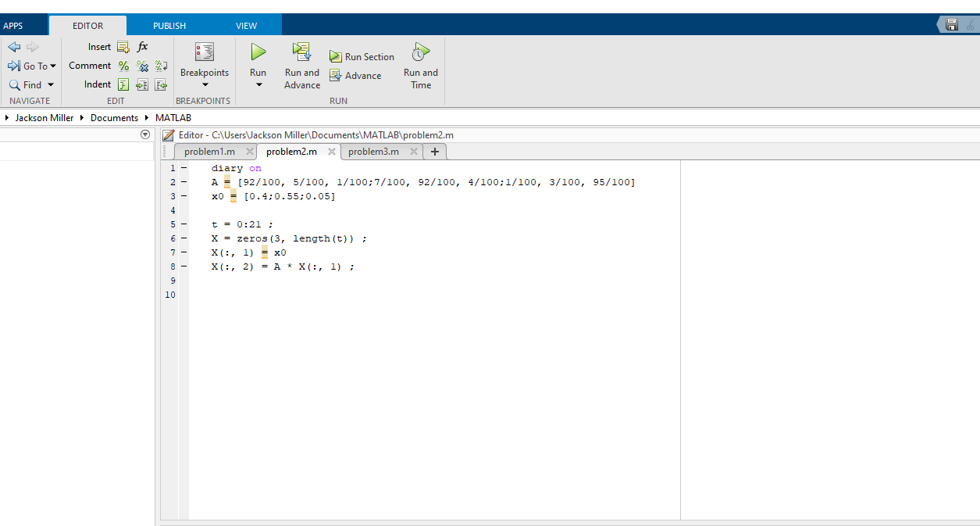Click the 'X = zeros(3, length(t)) ;' line
This screenshot has width=980, height=526.
(289, 238)
